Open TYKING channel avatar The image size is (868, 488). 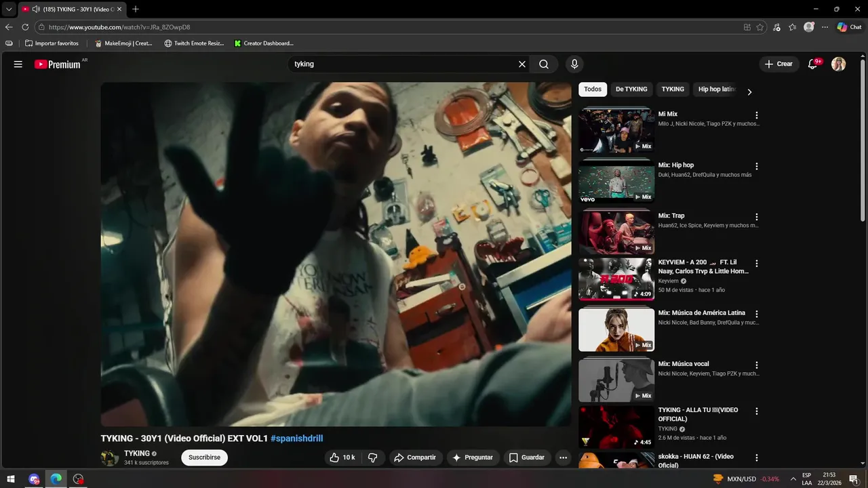coord(110,457)
